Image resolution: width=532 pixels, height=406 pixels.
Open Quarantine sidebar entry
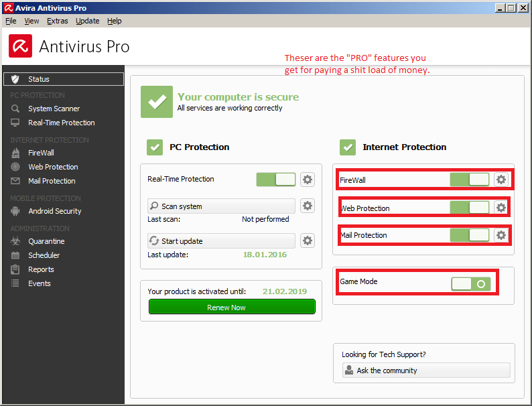coord(46,241)
